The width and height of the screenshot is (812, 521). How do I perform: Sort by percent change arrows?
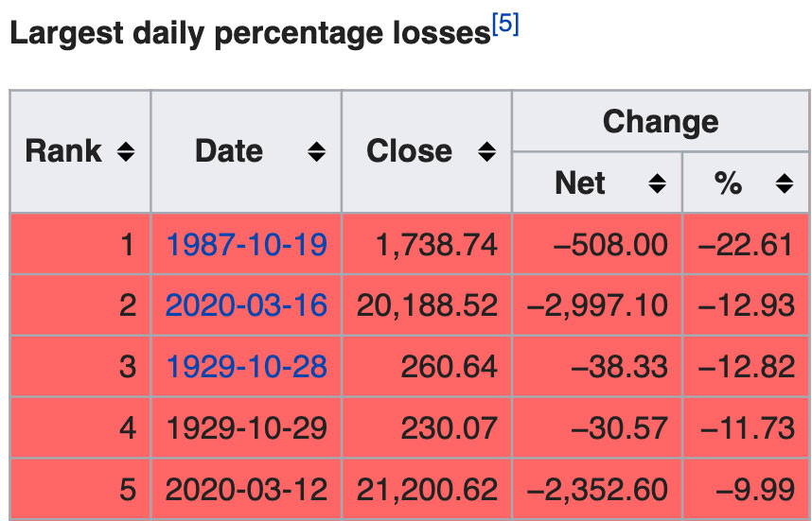pos(784,183)
